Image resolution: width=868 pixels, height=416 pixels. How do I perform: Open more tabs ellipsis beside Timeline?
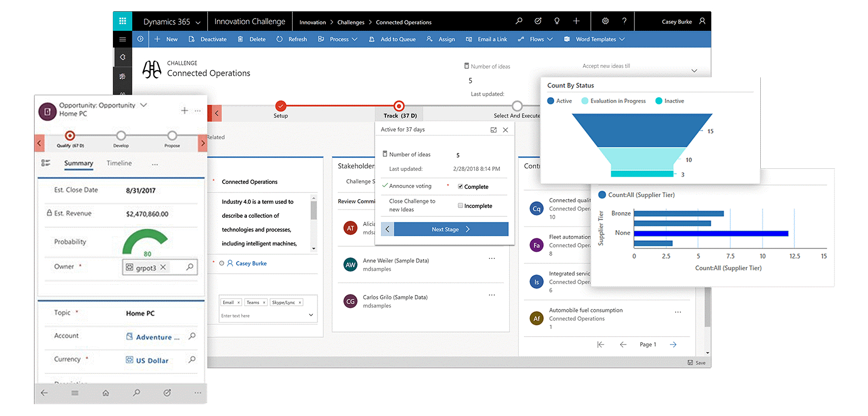[x=155, y=164]
